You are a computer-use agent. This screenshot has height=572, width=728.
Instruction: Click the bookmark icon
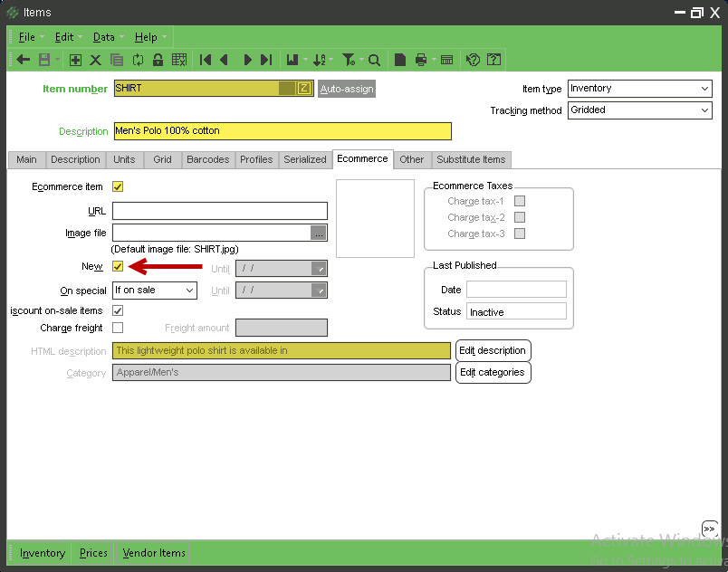pyautogui.click(x=292, y=60)
